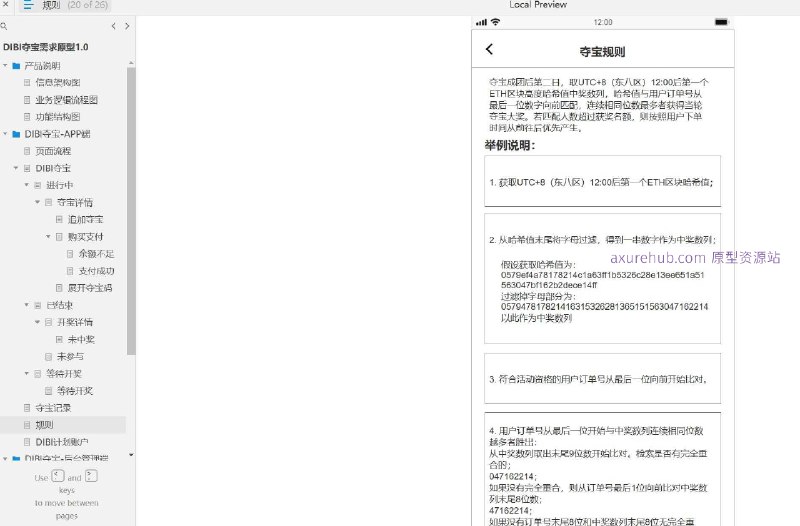Collapse the DIBI夺宝 page node

[16, 168]
